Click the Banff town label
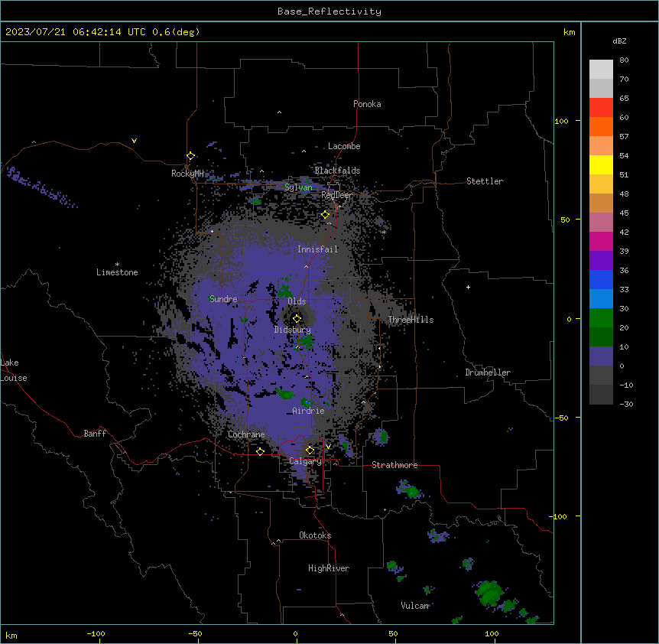Image resolution: width=659 pixels, height=644 pixels. [95, 434]
